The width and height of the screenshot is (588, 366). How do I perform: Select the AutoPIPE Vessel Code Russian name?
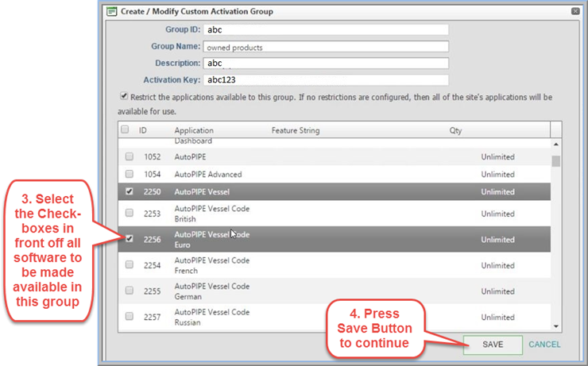(x=212, y=317)
